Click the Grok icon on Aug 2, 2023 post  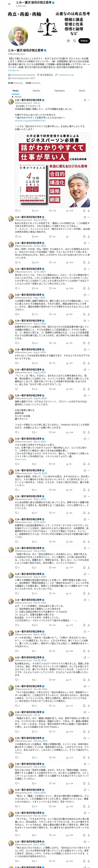tap(84, 320)
